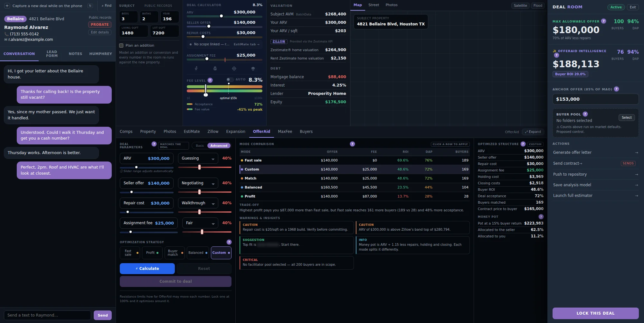The image size is (644, 323).
Task: Select buyer pool folders
Action: (627, 118)
